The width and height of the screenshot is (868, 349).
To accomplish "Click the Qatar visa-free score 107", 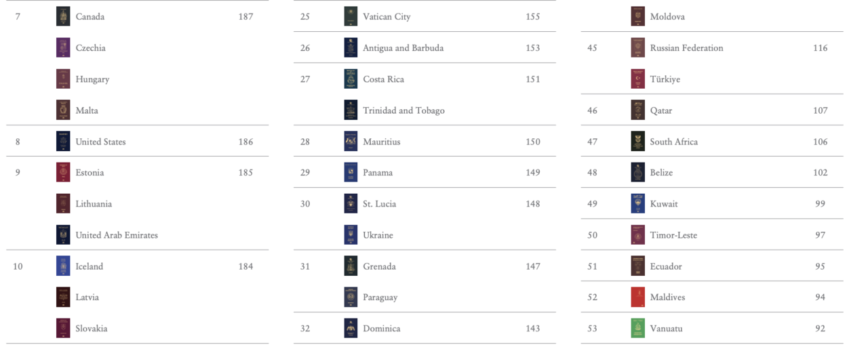I will [x=820, y=110].
